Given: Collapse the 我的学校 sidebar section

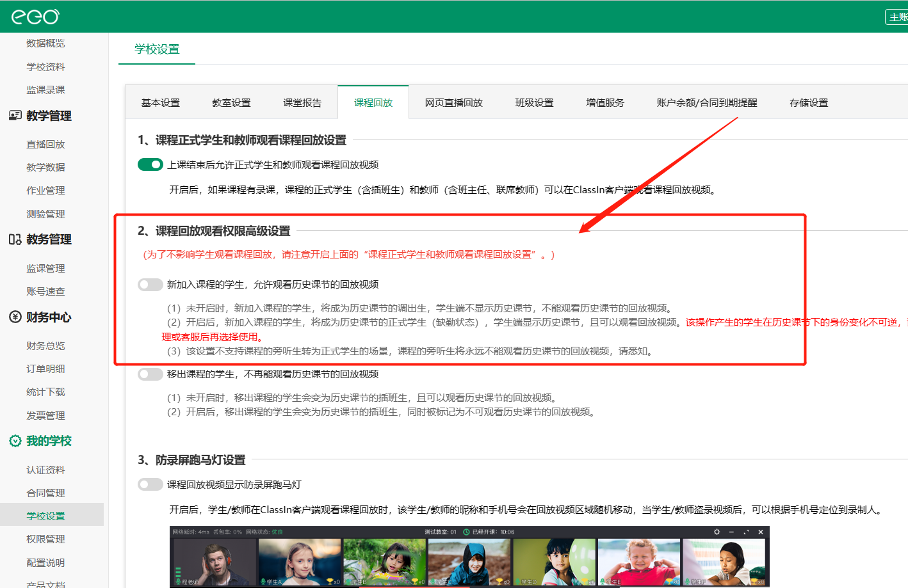Looking at the screenshot, I should click(49, 441).
